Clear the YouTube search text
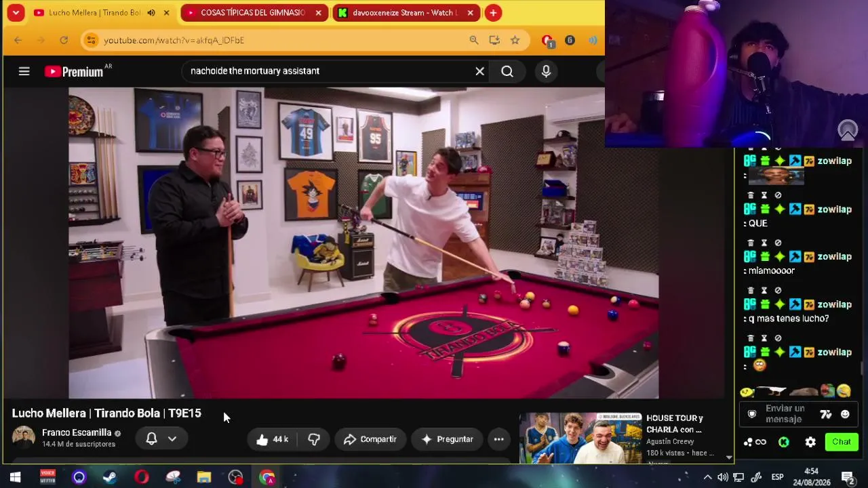Image resolution: width=868 pixels, height=488 pixels. click(x=479, y=71)
